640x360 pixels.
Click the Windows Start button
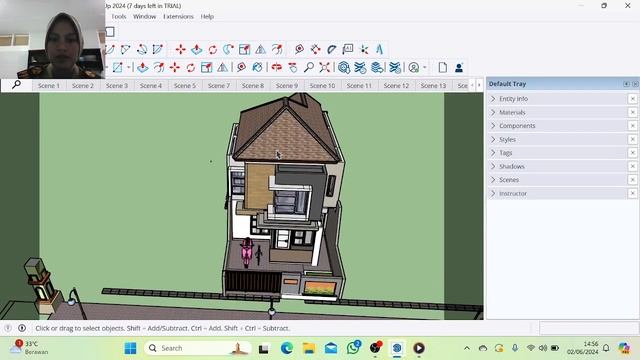[x=130, y=348]
